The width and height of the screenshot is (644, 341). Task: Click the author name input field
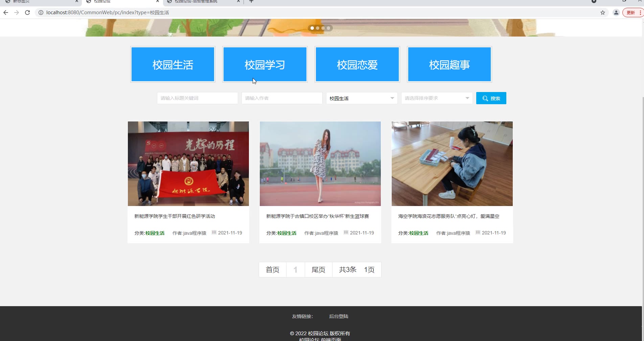282,98
